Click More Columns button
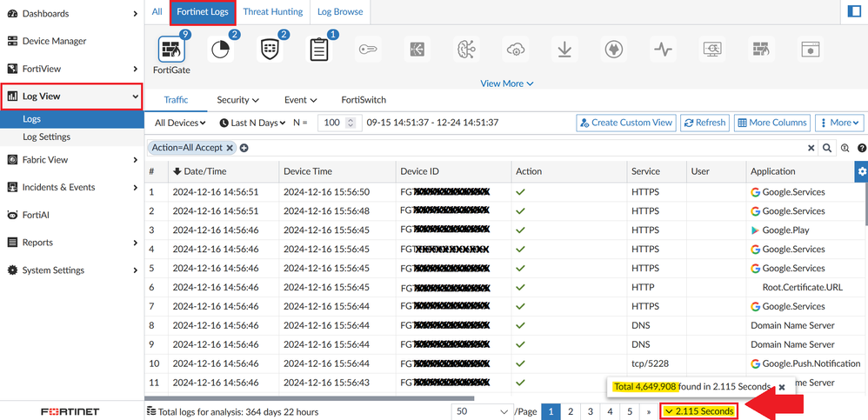Screen dimensions: 868x420 point(773,123)
